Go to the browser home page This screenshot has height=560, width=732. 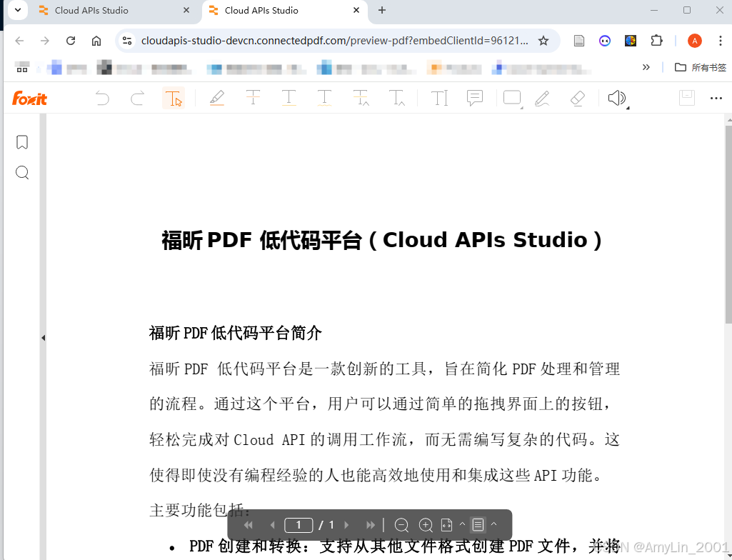tap(96, 41)
